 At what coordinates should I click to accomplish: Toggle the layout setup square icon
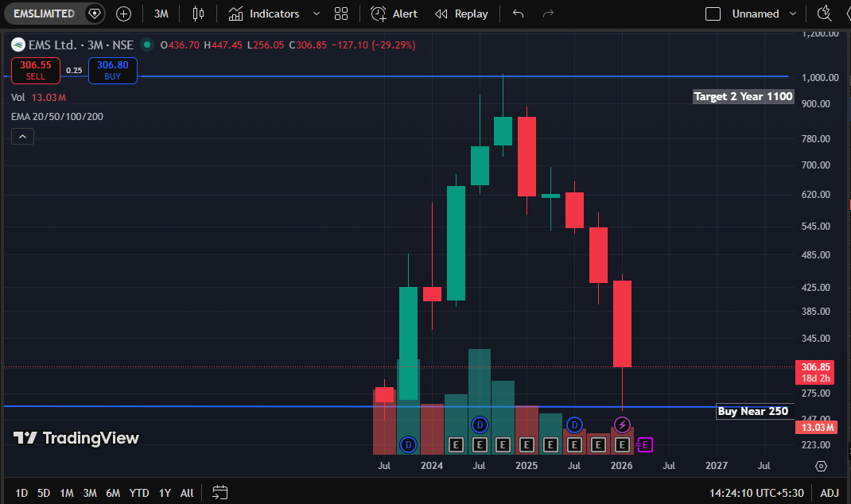(x=713, y=14)
